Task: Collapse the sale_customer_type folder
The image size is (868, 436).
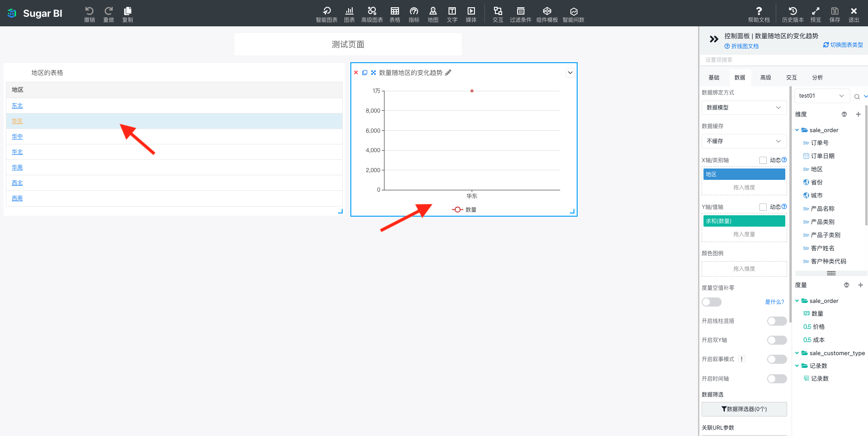Action: coord(797,353)
